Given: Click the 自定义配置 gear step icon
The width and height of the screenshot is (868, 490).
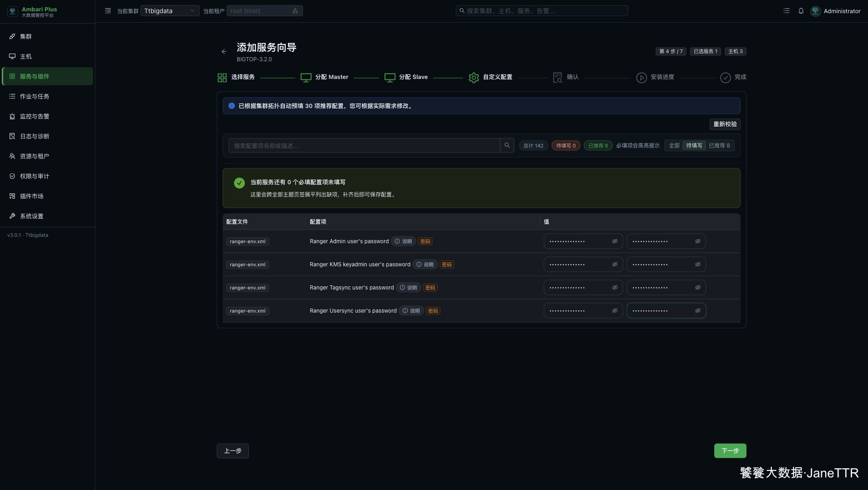Looking at the screenshot, I should (x=474, y=78).
